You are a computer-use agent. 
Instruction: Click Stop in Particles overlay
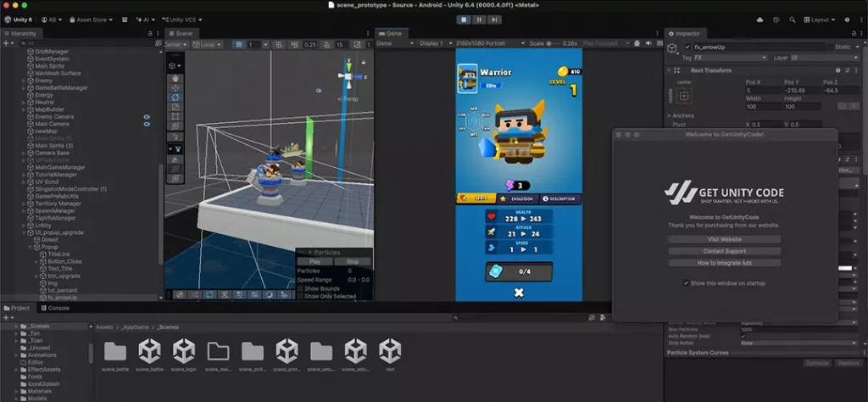353,261
